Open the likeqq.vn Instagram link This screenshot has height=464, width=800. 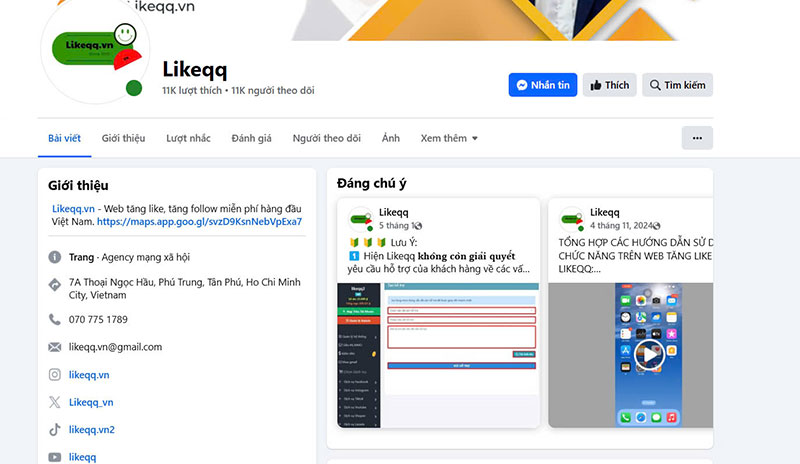pos(89,375)
